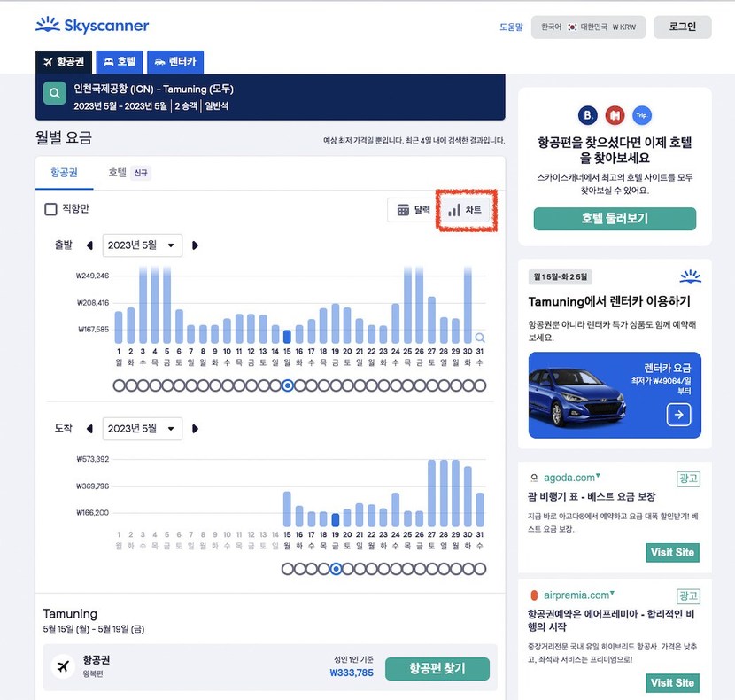Switch to the 호텔 tab with bed icon
The image size is (735, 700).
pyautogui.click(x=120, y=62)
